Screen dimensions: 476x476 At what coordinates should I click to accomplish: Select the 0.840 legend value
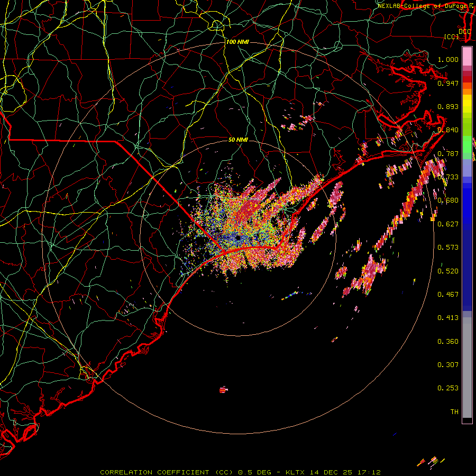pos(448,130)
